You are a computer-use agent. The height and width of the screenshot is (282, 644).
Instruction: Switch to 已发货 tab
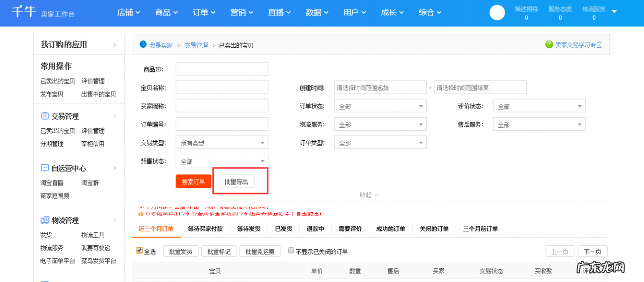click(283, 229)
